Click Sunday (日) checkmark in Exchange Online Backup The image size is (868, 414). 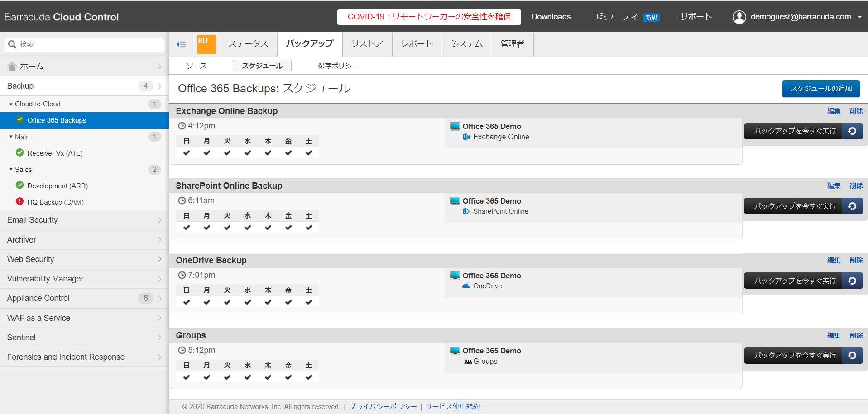pyautogui.click(x=187, y=153)
